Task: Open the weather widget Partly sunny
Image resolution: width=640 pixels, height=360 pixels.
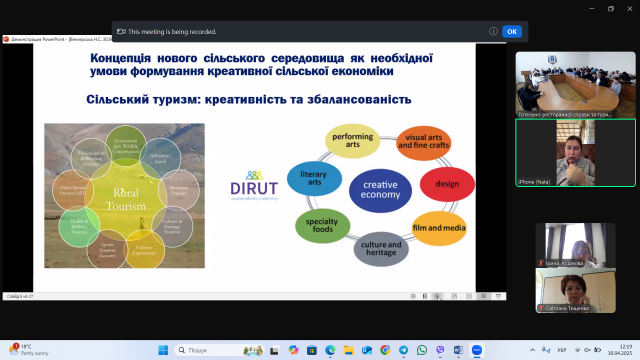Action: click(29, 350)
